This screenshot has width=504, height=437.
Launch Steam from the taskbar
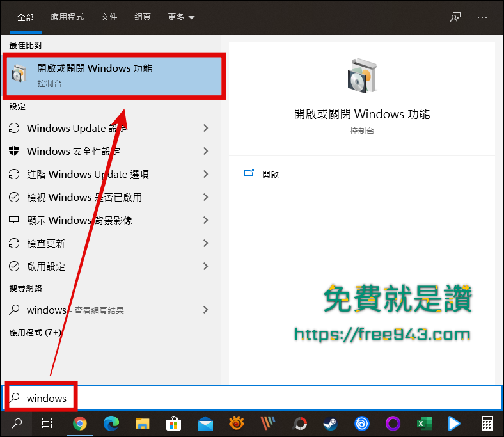point(331,424)
